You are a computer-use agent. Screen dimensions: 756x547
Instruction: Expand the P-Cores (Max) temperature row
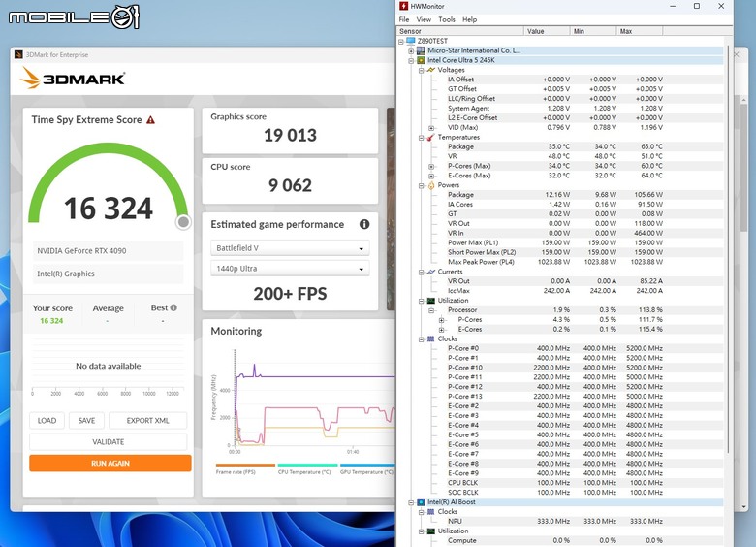click(431, 167)
